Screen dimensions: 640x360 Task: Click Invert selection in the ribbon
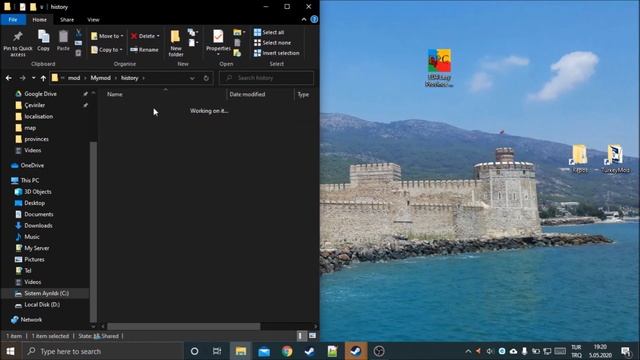point(276,53)
